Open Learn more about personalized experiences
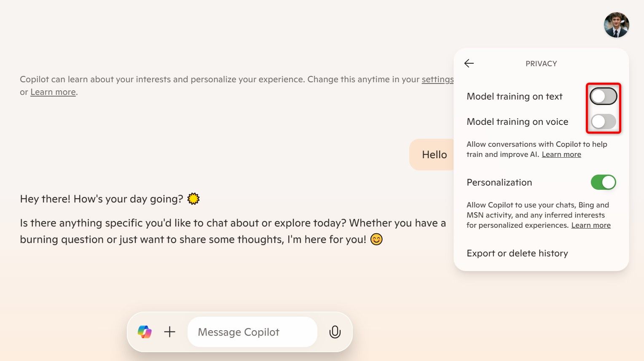The image size is (644, 361). [x=591, y=225]
